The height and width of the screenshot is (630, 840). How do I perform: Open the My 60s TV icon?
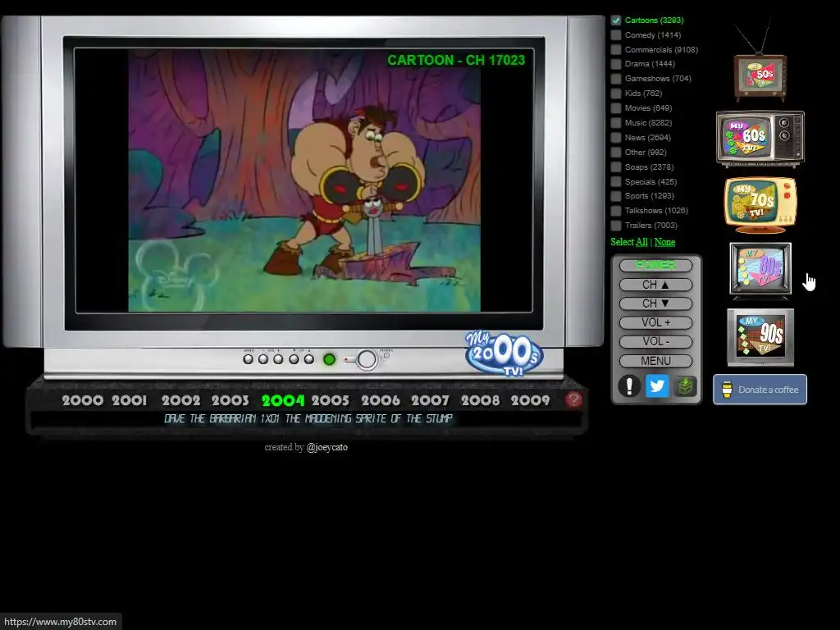pyautogui.click(x=760, y=138)
